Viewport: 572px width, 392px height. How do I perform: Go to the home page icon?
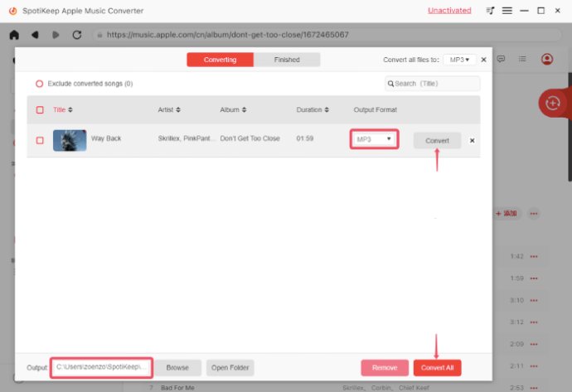[x=14, y=35]
